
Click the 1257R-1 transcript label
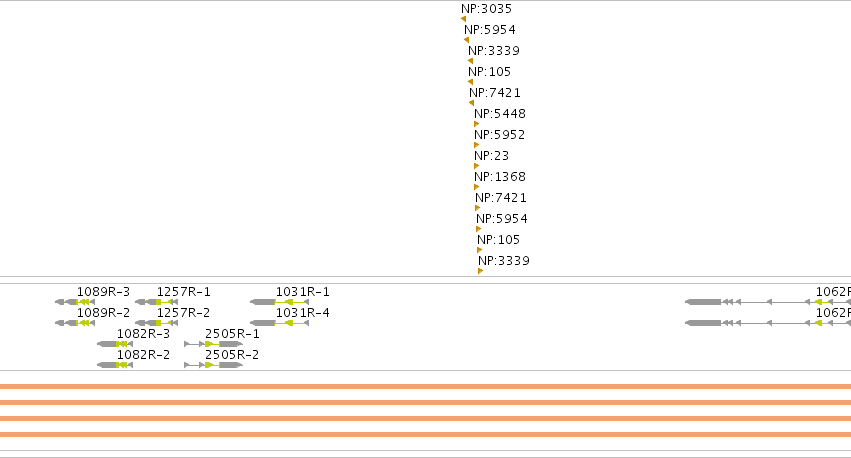click(183, 292)
